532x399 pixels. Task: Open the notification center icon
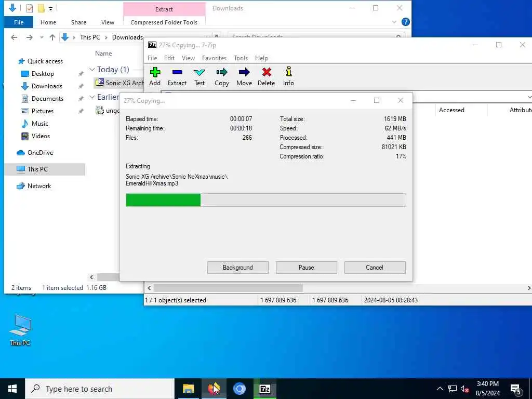pos(516,389)
